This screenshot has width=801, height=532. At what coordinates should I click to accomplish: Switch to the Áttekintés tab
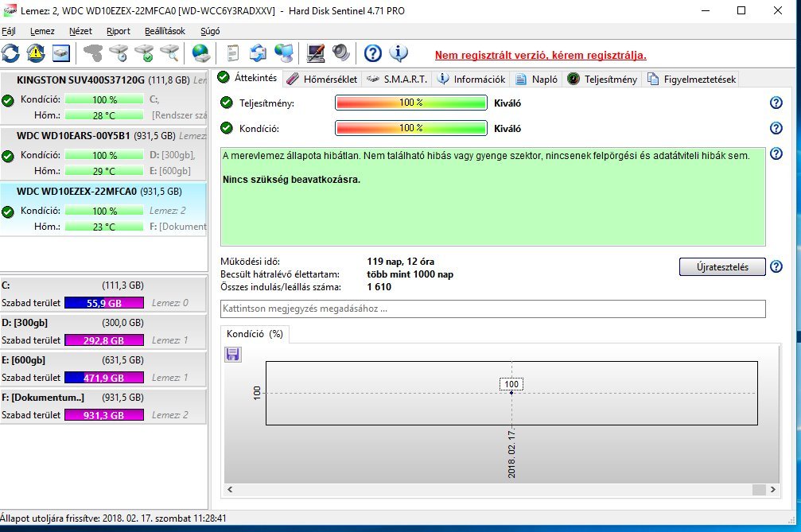click(x=247, y=78)
